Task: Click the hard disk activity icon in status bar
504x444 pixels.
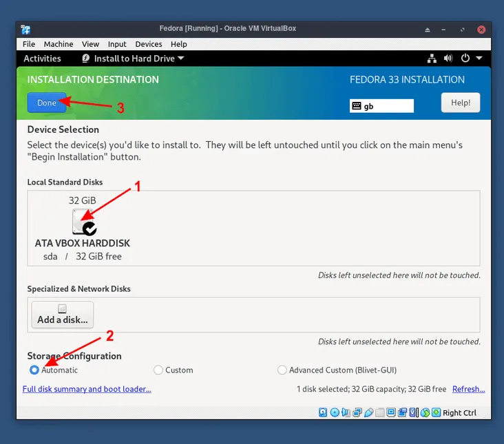Action: [x=323, y=412]
